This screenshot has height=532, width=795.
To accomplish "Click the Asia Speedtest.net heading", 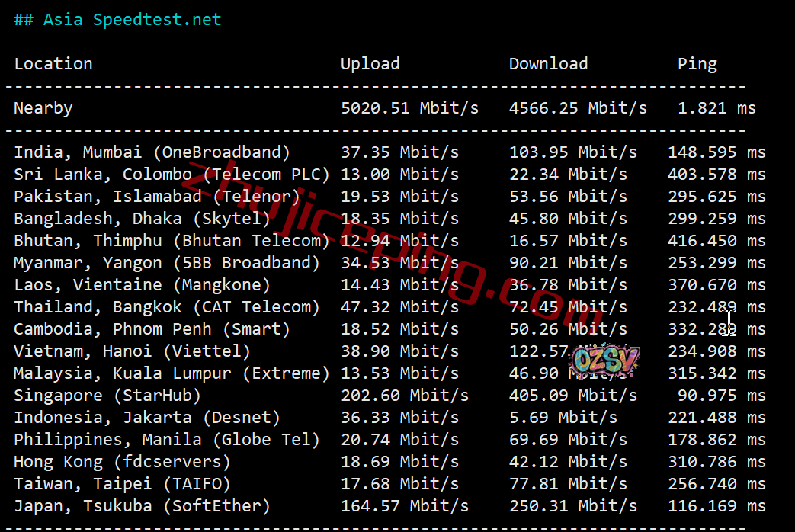I will click(117, 20).
